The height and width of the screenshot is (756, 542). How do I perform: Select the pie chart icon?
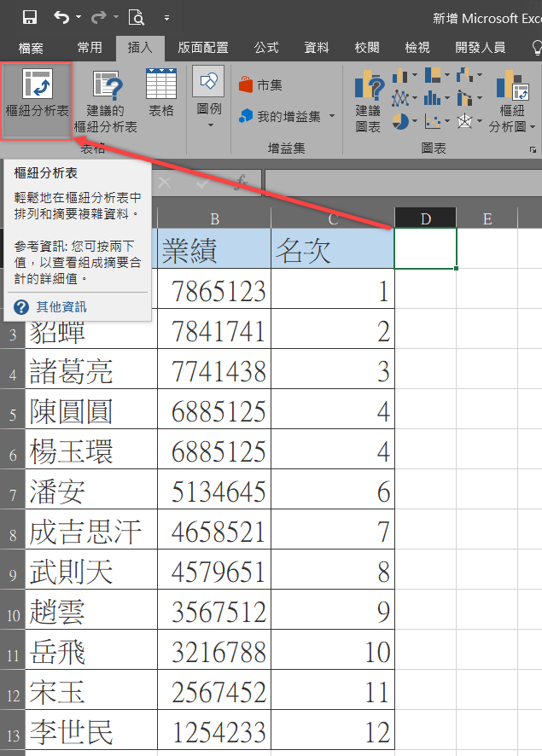[x=400, y=121]
